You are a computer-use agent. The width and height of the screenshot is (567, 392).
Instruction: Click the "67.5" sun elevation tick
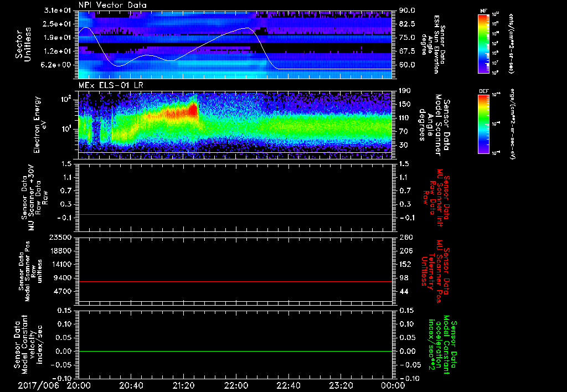click(x=407, y=51)
